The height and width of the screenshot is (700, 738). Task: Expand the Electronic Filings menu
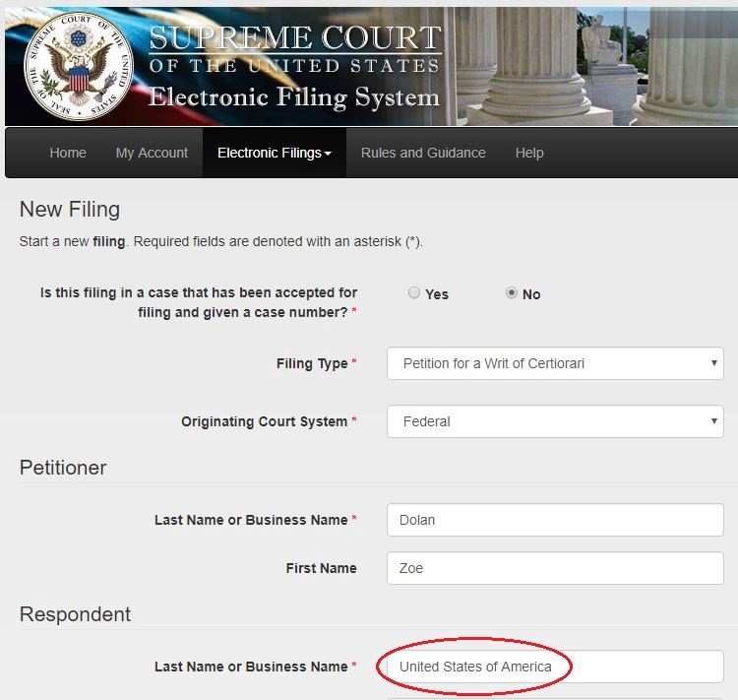coord(275,153)
